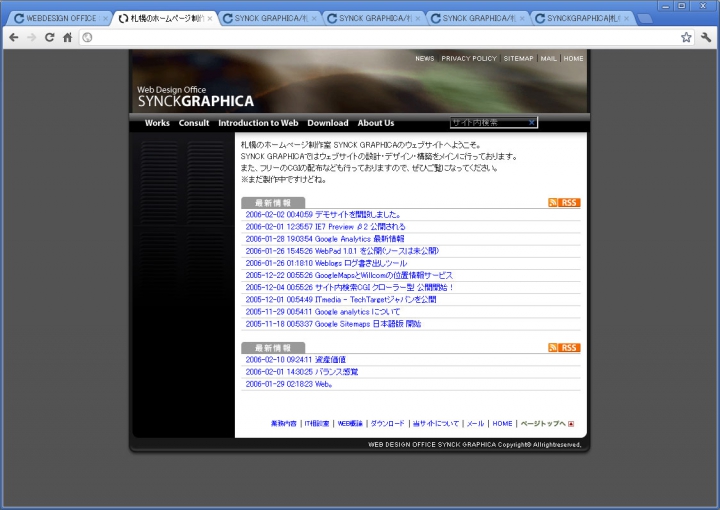Open the PRIVACY POLICY link
This screenshot has height=510, width=720.
point(469,59)
